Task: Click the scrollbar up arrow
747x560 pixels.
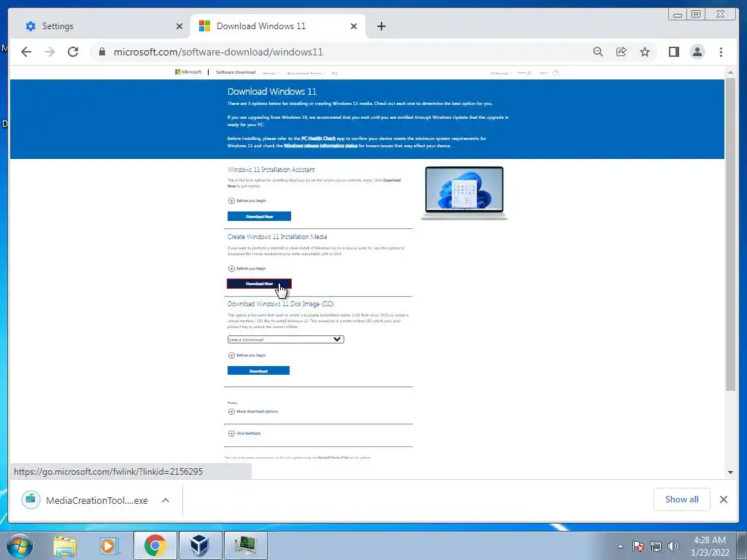Action: [730, 72]
